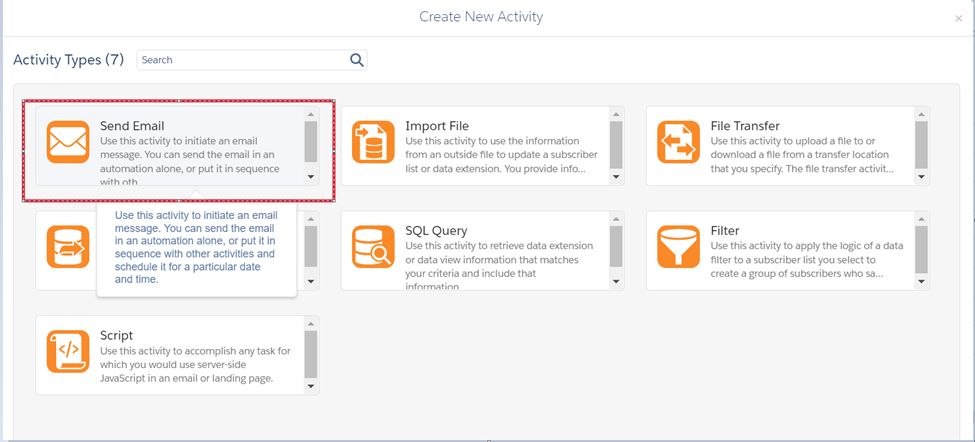Click down arrow in Script card
Viewport: 975px width, 442px height.
311,386
